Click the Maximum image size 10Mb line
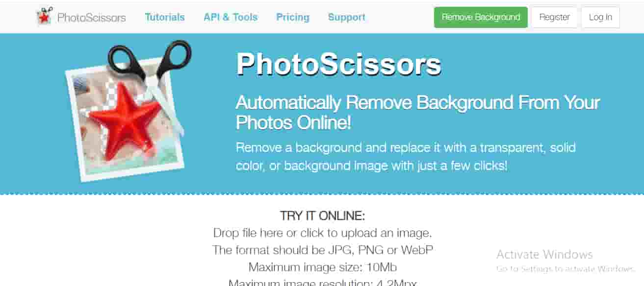The width and height of the screenshot is (644, 286). (x=322, y=267)
